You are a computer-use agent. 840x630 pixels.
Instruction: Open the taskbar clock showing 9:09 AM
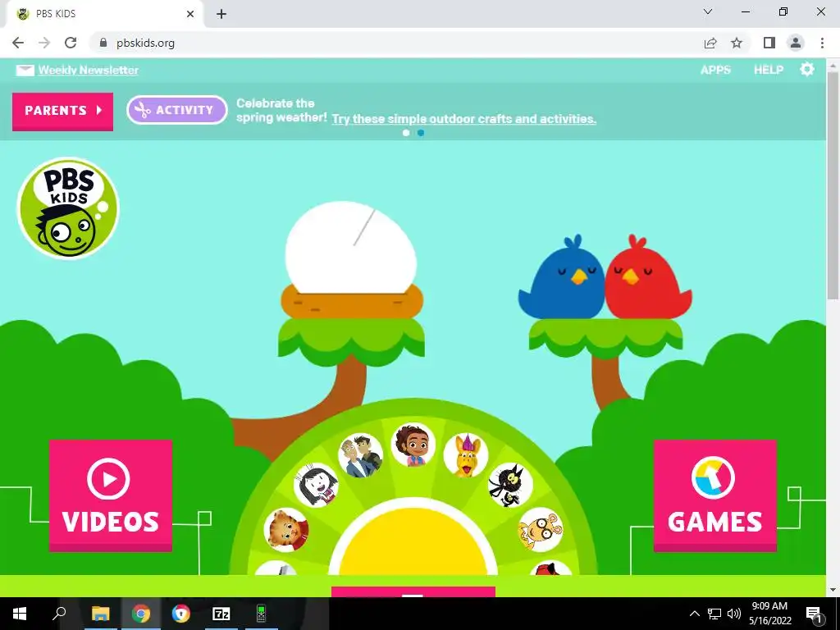pos(769,614)
